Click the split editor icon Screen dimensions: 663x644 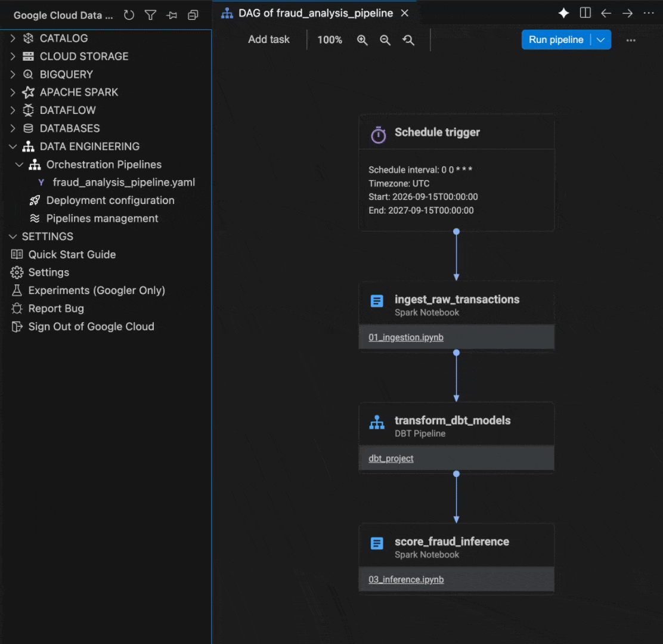[585, 13]
